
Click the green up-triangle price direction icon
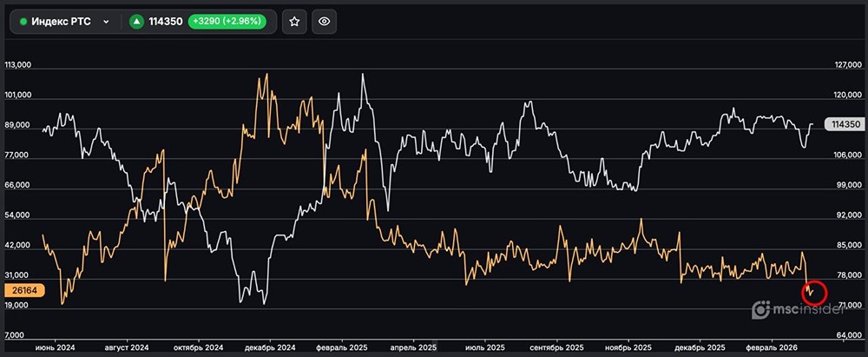(136, 22)
